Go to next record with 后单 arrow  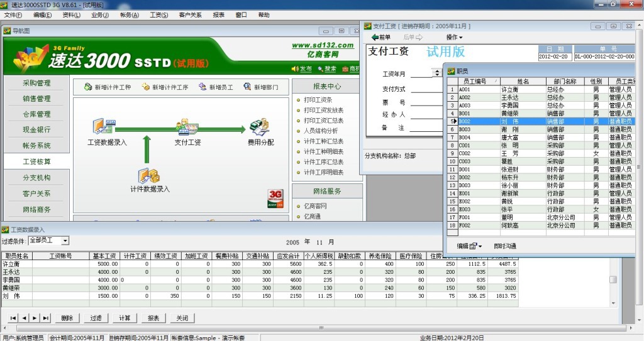click(x=413, y=37)
